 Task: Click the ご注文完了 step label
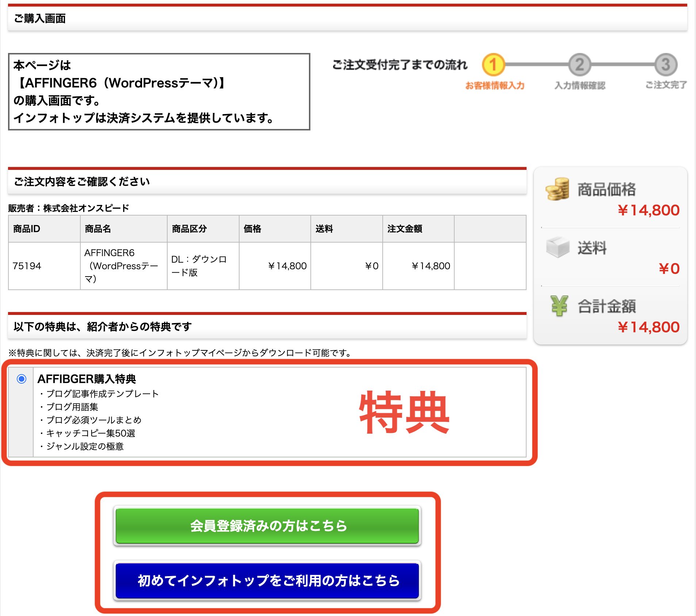666,85
